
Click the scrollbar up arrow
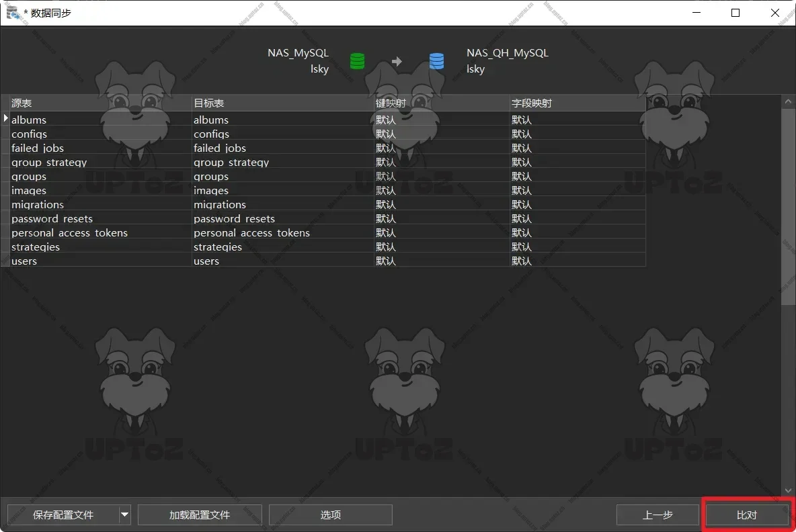788,101
